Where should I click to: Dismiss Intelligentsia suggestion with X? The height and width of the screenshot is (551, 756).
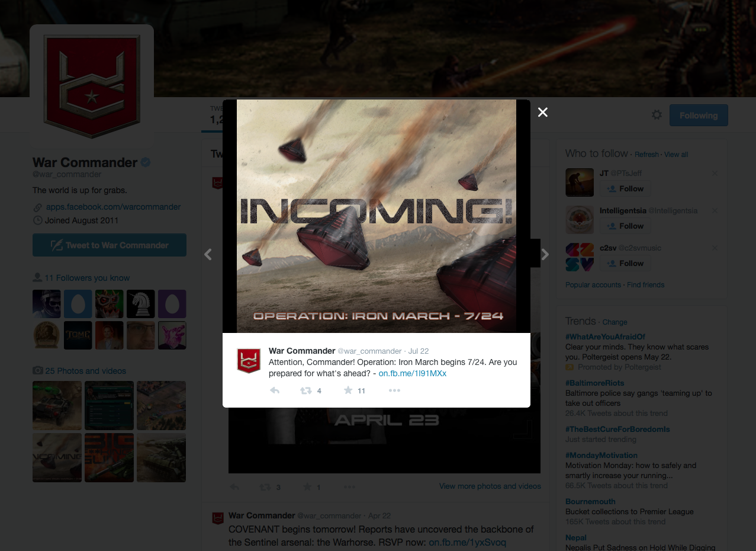tap(715, 210)
